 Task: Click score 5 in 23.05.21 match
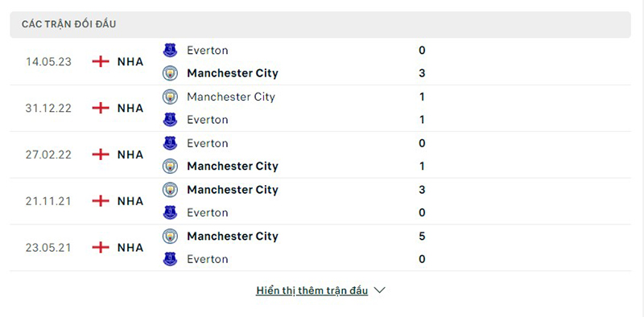(x=422, y=236)
